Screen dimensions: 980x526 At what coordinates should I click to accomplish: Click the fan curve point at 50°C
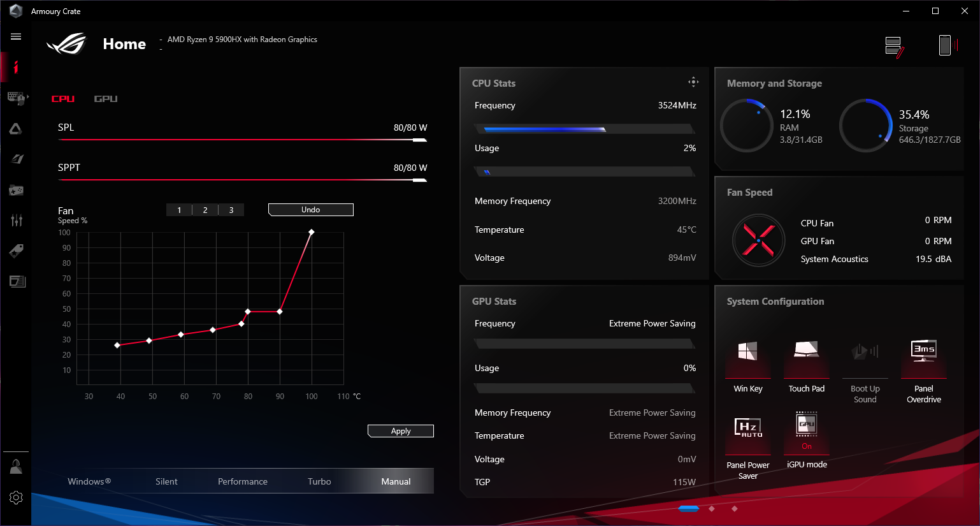[x=149, y=340]
